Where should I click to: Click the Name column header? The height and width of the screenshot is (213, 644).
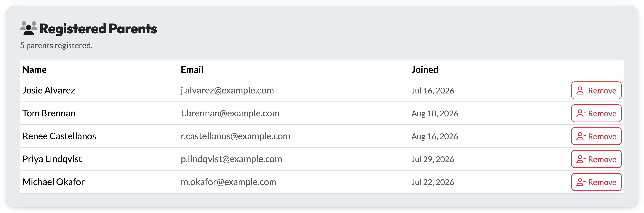pyautogui.click(x=35, y=70)
